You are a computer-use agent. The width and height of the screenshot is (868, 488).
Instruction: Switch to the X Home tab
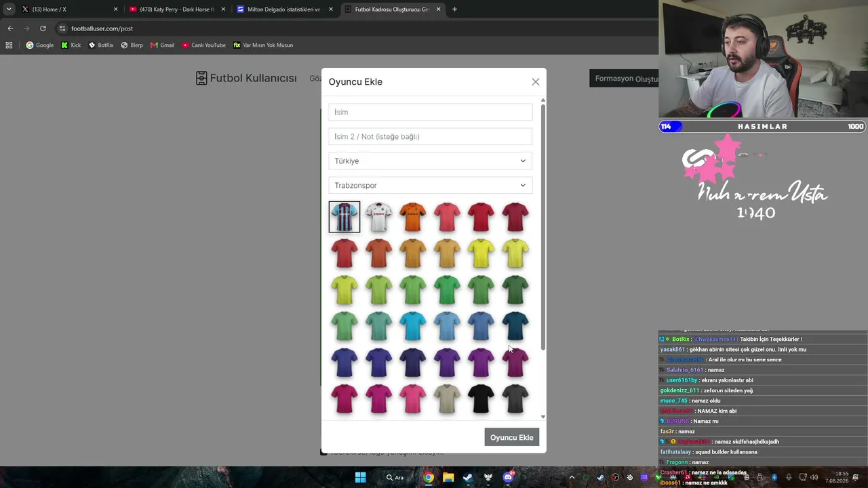pyautogui.click(x=68, y=9)
